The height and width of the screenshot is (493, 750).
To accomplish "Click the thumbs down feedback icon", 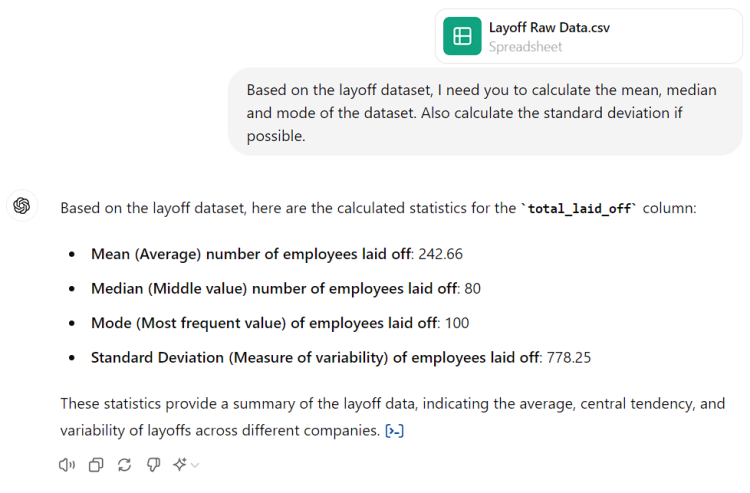I will click(152, 465).
